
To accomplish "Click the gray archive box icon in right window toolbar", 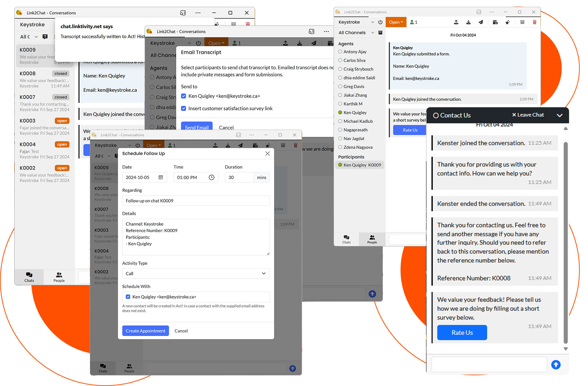I will (x=522, y=22).
